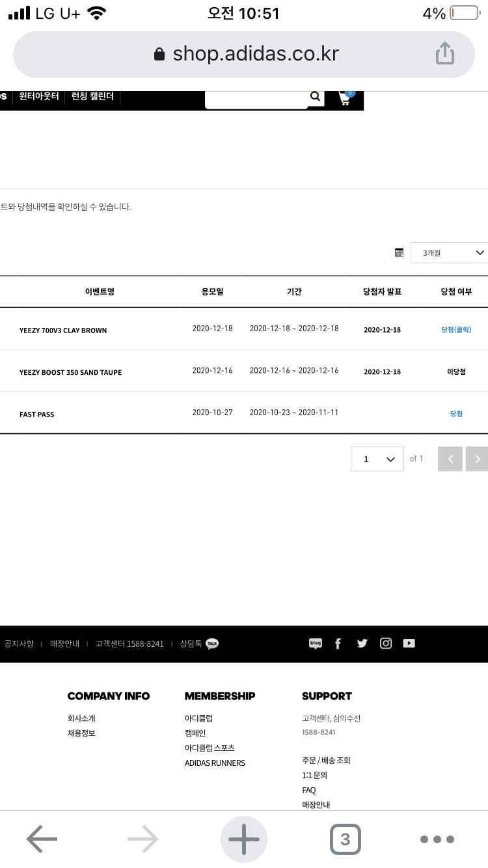Click entry date 2020-10-27
Viewport: 488px width, 868px height.
pos(212,413)
